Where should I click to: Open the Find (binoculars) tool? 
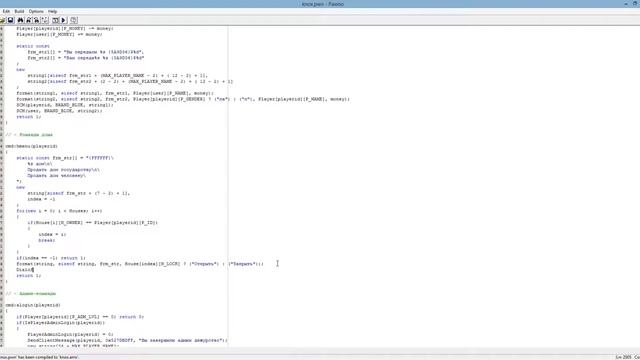point(20,20)
